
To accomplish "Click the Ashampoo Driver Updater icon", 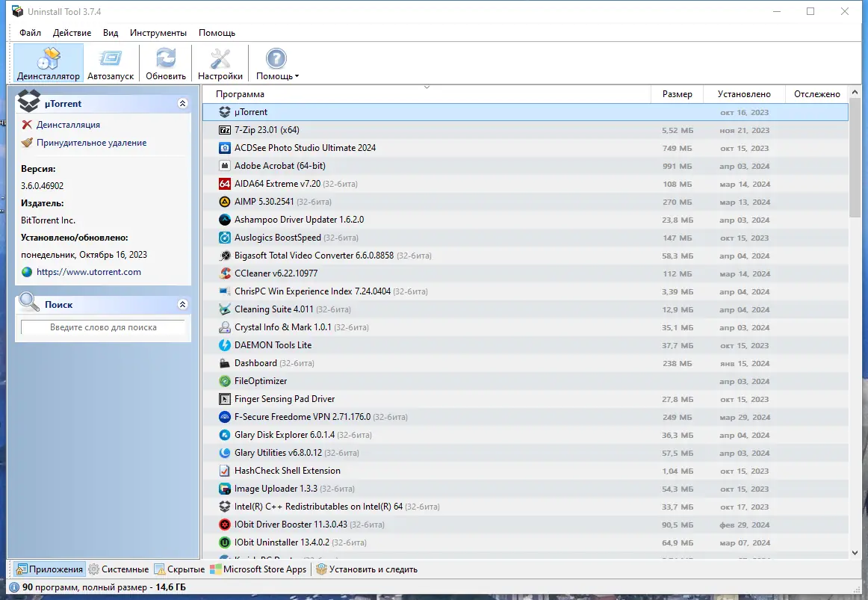I will click(224, 220).
